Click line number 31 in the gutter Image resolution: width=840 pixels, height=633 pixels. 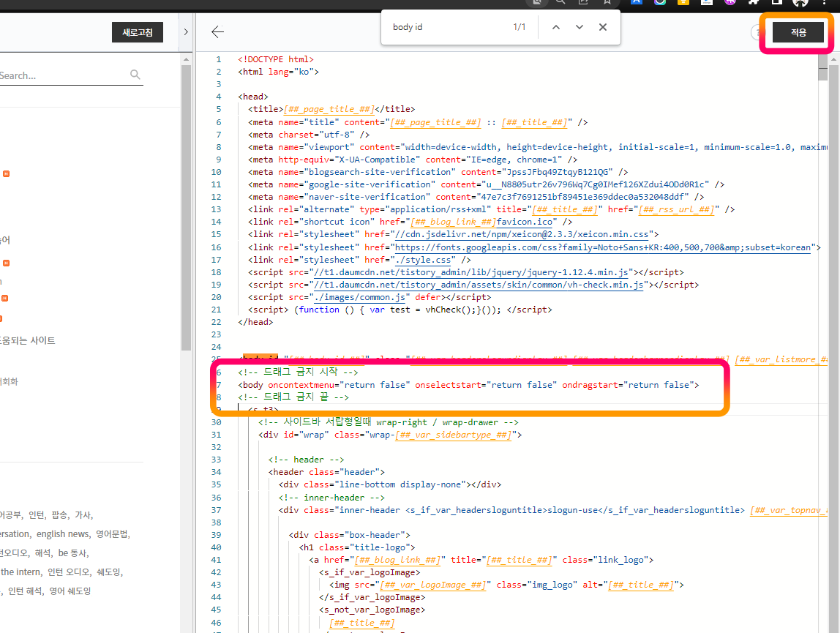click(x=216, y=435)
